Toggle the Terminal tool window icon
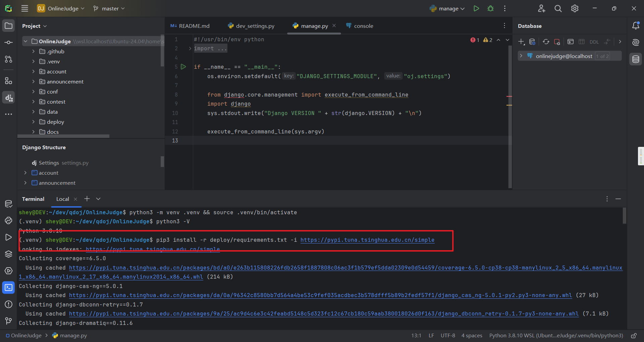This screenshot has width=644, height=342. tap(9, 287)
